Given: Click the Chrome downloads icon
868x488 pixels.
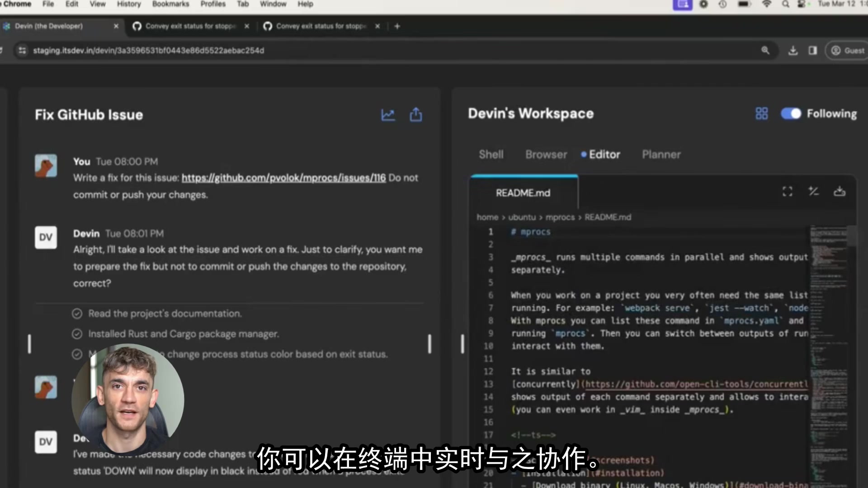Looking at the screenshot, I should (793, 51).
